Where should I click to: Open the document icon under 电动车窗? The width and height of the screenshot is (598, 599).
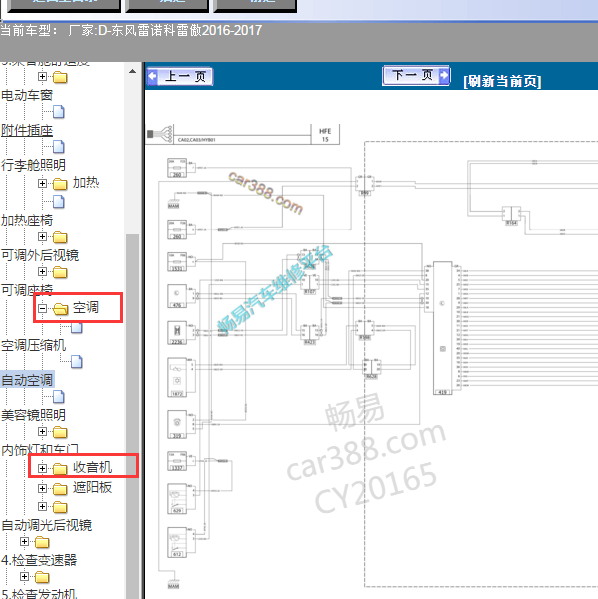(58, 112)
